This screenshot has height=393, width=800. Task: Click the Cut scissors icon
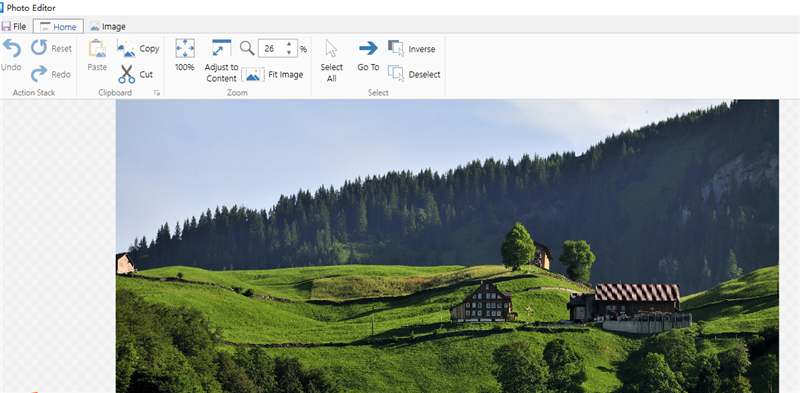click(127, 74)
